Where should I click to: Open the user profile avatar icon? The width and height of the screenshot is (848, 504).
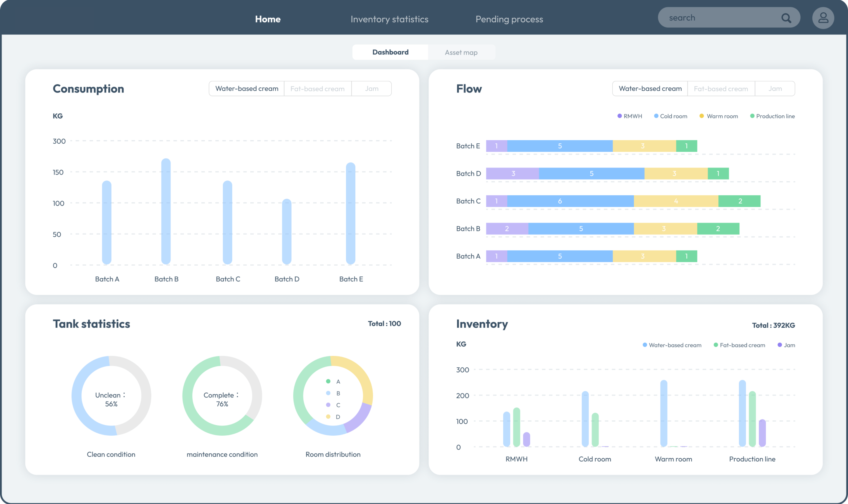point(823,18)
